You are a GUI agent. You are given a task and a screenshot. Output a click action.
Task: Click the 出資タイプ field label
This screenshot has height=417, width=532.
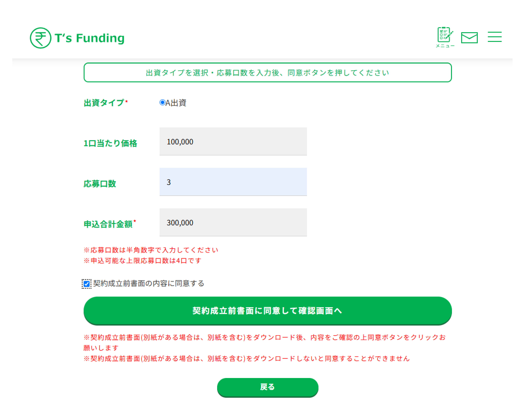point(104,103)
